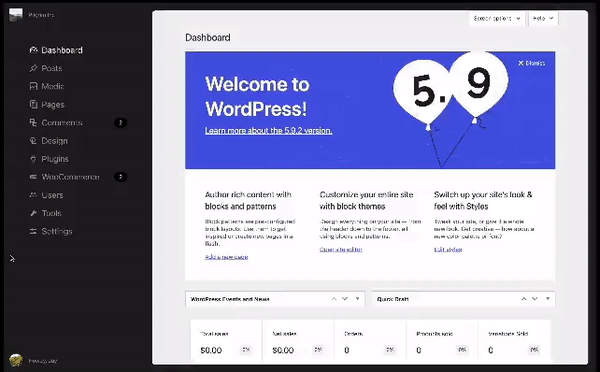Click the site name beside the sidebar logo

pyautogui.click(x=41, y=15)
